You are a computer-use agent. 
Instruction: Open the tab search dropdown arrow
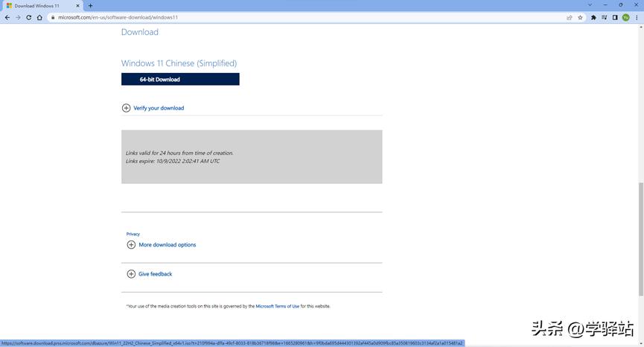tap(590, 5)
